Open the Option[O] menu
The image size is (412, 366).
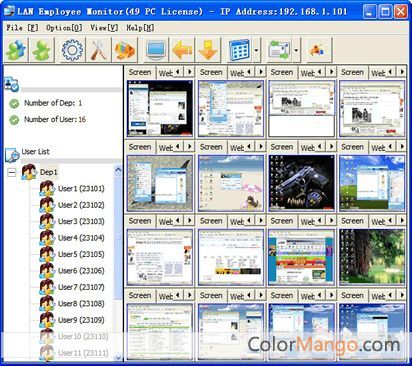(64, 28)
